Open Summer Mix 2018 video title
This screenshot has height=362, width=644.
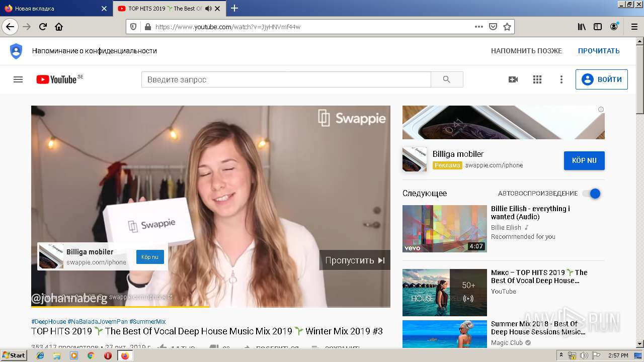[x=538, y=328]
